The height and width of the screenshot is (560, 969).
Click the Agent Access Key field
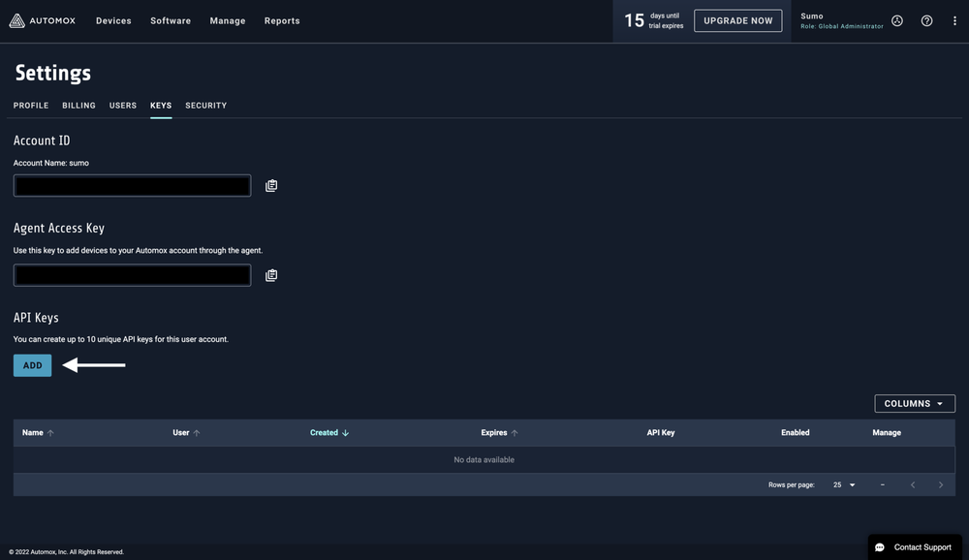pyautogui.click(x=132, y=275)
